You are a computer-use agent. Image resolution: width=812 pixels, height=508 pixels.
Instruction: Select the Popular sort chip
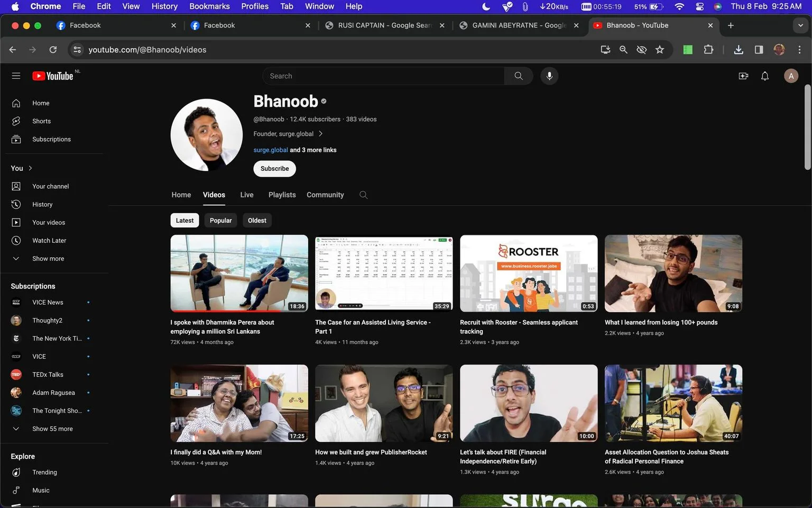[220, 220]
